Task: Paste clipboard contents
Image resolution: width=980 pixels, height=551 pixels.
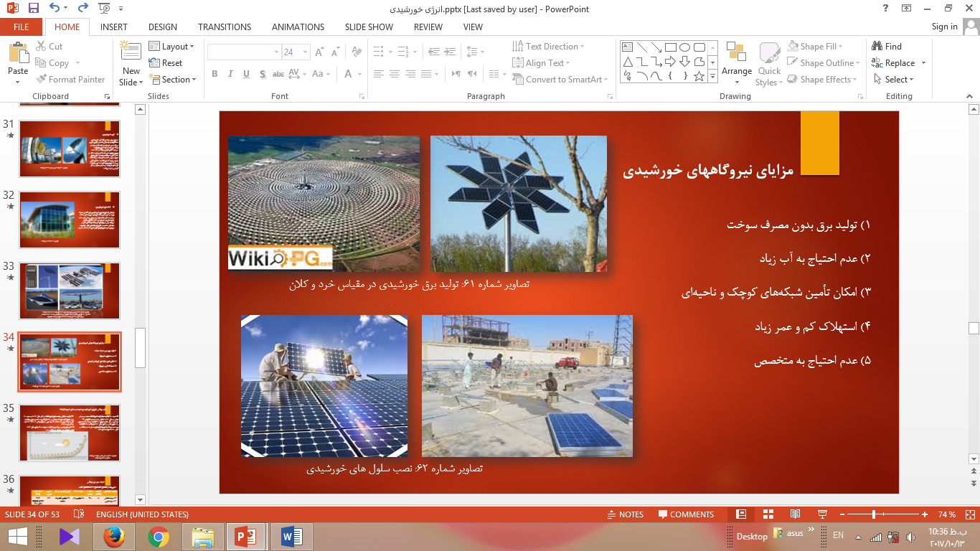Action: coord(18,63)
